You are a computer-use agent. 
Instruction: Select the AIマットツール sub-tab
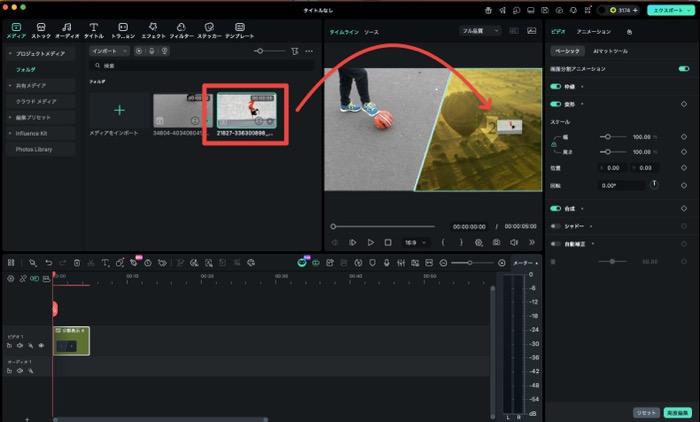click(x=610, y=51)
